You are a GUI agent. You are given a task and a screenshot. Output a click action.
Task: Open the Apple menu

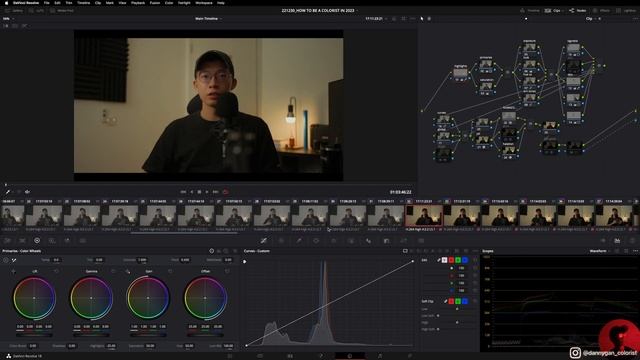pyautogui.click(x=6, y=3)
